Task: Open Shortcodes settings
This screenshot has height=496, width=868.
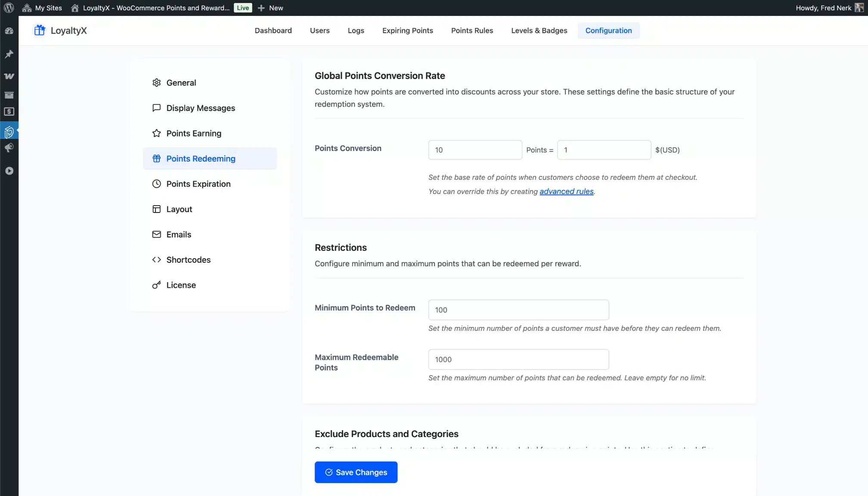Action: [x=210, y=260]
